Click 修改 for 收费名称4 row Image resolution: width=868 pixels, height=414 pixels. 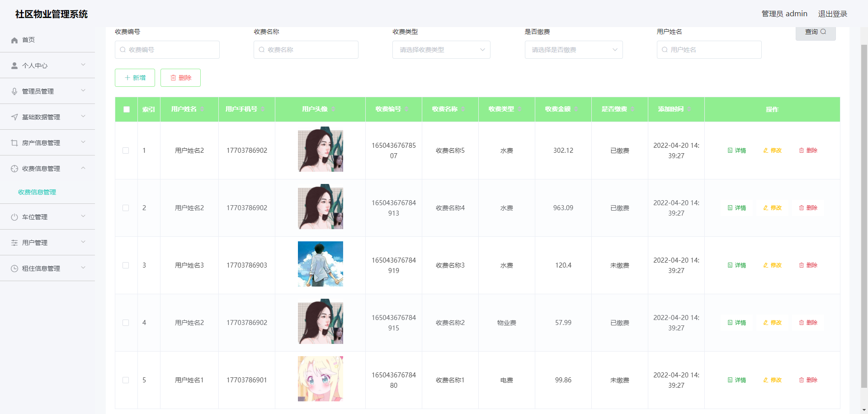[x=773, y=208]
